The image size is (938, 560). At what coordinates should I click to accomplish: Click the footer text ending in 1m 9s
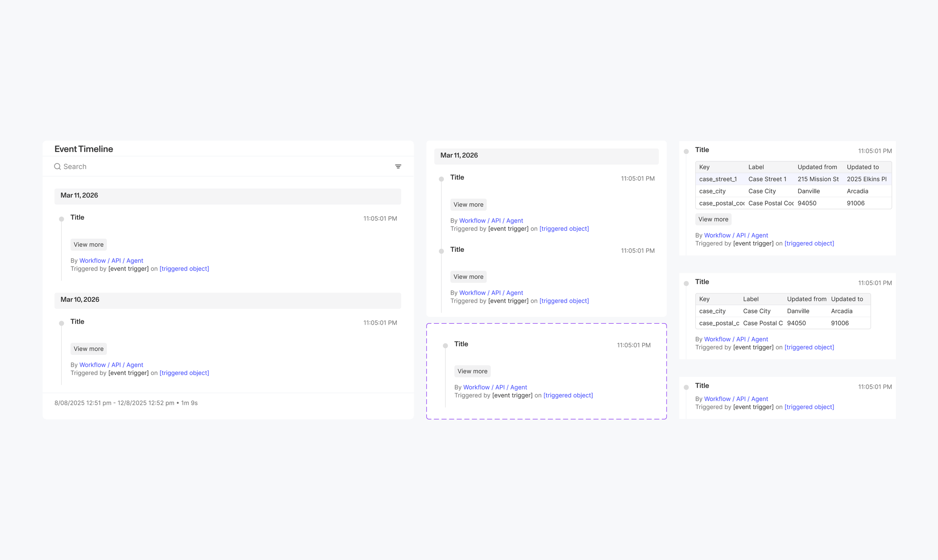126,403
